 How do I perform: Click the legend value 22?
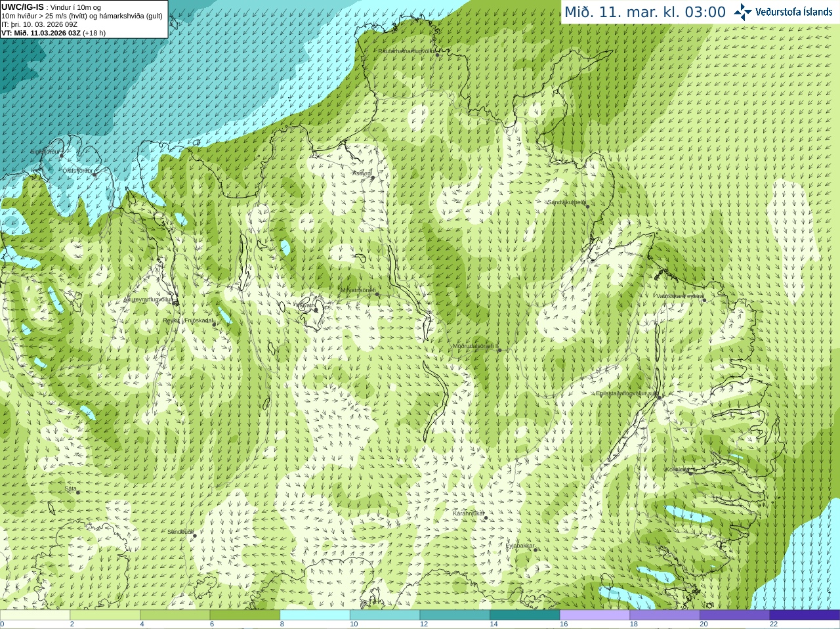click(774, 624)
